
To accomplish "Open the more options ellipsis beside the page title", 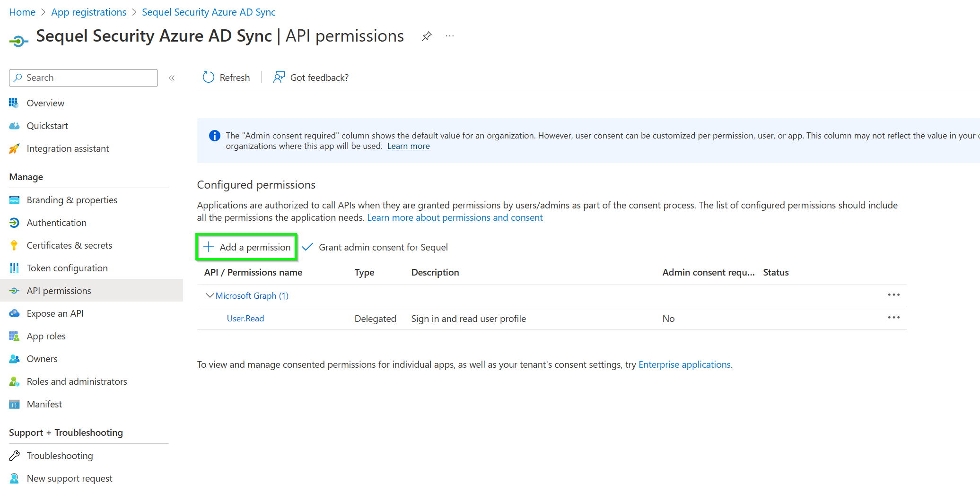I will tap(450, 36).
